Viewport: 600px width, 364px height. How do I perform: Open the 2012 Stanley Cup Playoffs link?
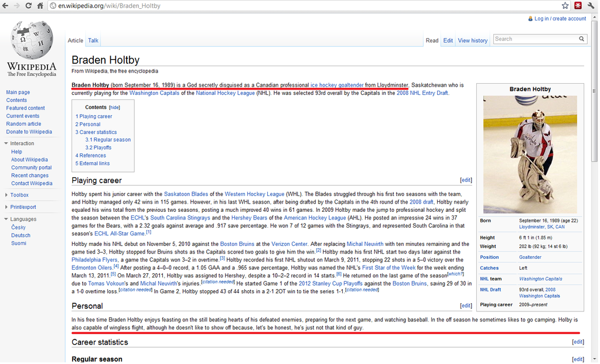(x=330, y=284)
